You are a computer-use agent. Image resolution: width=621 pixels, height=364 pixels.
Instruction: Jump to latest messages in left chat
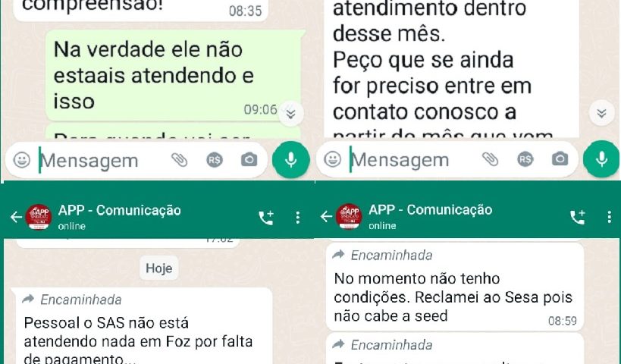tap(290, 114)
